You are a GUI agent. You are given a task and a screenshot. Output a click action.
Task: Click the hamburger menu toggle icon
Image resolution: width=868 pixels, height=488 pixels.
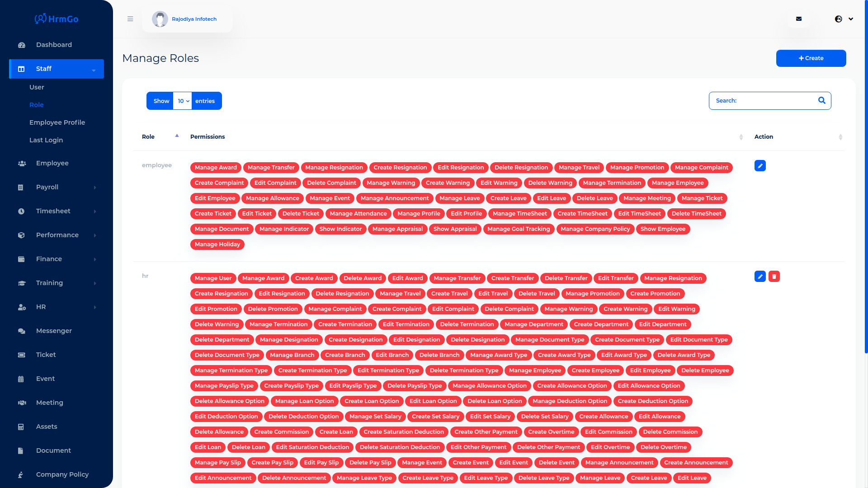point(130,19)
